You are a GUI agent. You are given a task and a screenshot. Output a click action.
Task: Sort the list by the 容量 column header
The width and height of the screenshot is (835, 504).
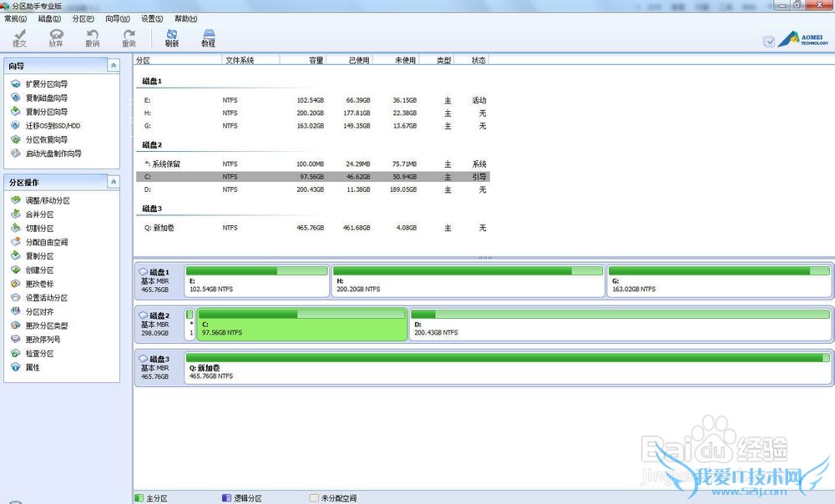click(x=316, y=60)
